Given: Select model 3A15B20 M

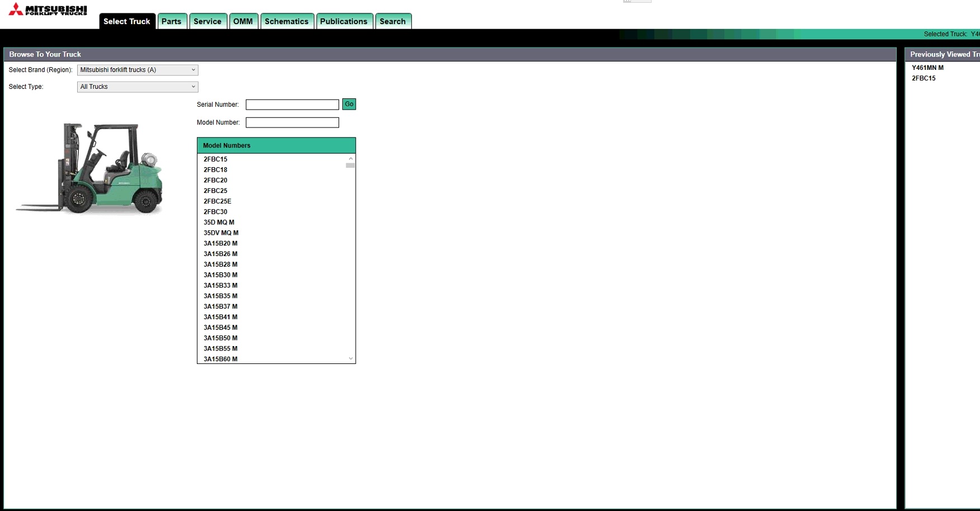Looking at the screenshot, I should 220,244.
